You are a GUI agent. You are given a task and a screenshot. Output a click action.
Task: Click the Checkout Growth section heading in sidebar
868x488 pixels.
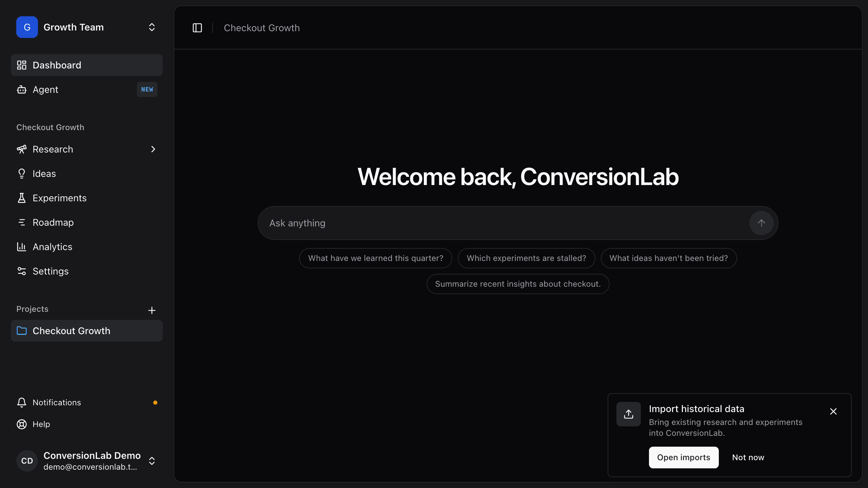50,127
